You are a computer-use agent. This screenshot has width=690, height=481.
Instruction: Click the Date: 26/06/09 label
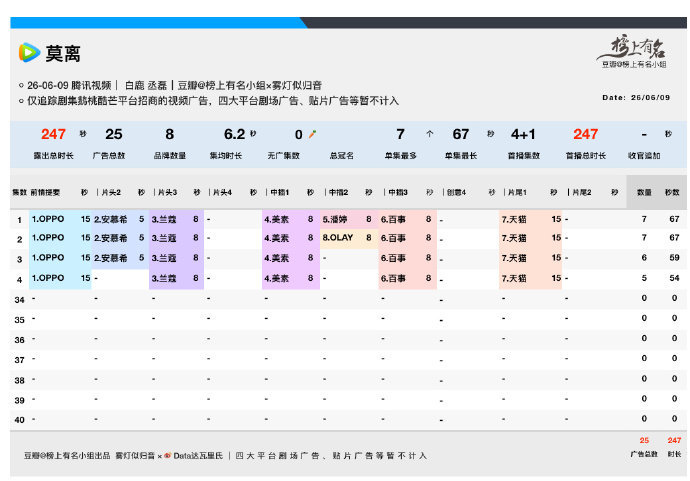tap(636, 97)
